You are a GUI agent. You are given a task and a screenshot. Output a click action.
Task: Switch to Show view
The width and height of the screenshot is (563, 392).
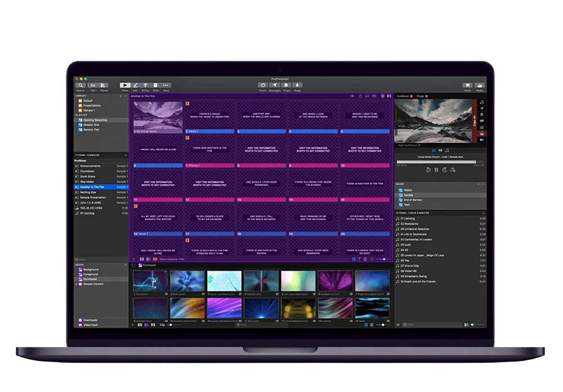(x=125, y=85)
